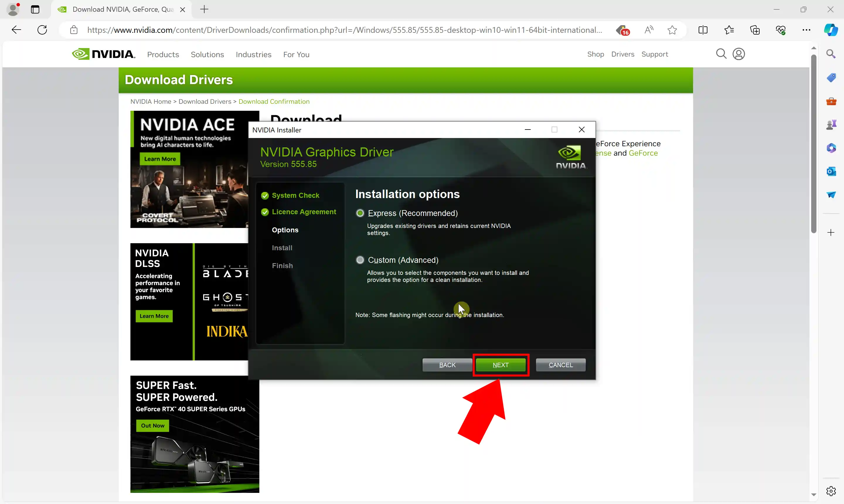
Task: Open tab actions menu icon
Action: tap(35, 9)
